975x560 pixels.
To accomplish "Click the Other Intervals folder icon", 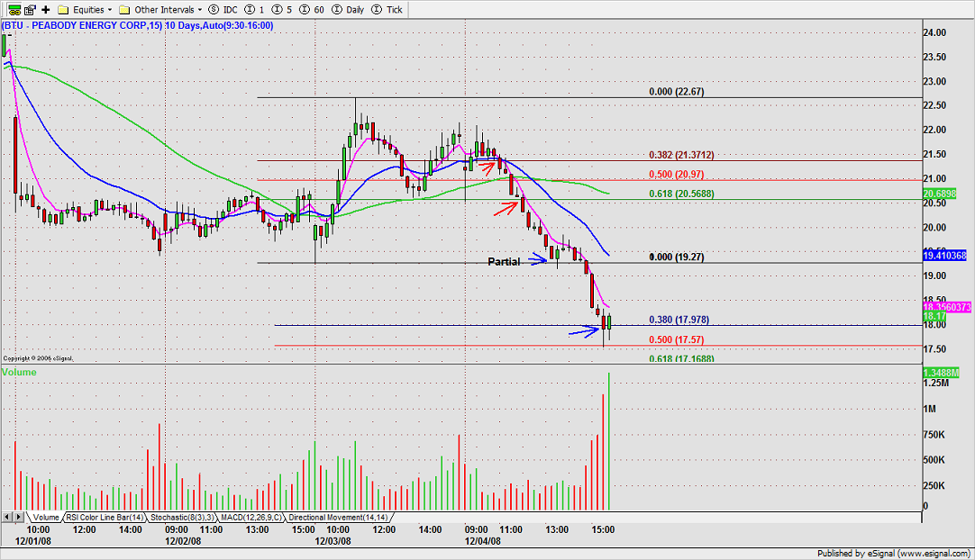I will pyautogui.click(x=124, y=9).
